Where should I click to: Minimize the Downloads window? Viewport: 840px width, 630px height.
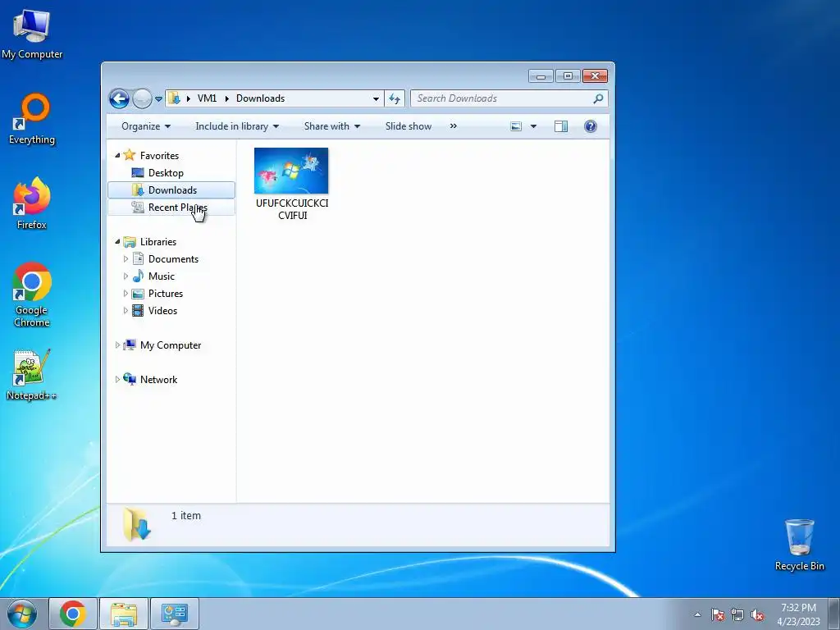point(541,76)
